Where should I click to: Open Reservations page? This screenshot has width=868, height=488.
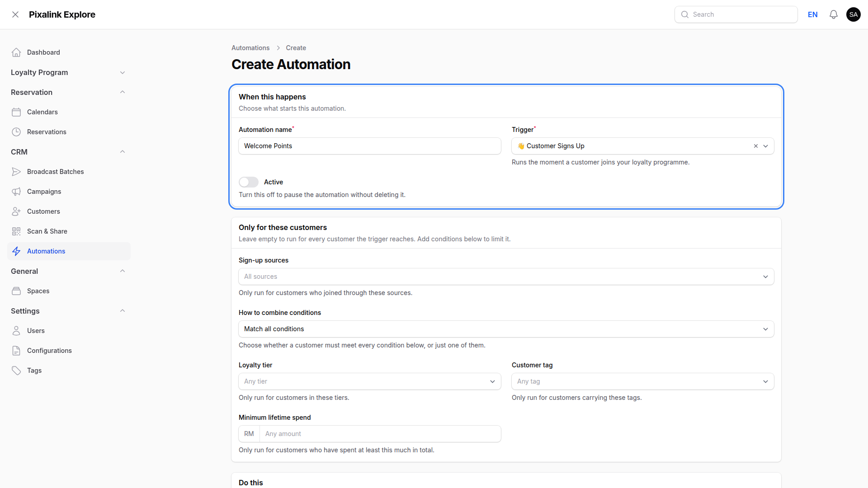69,132
